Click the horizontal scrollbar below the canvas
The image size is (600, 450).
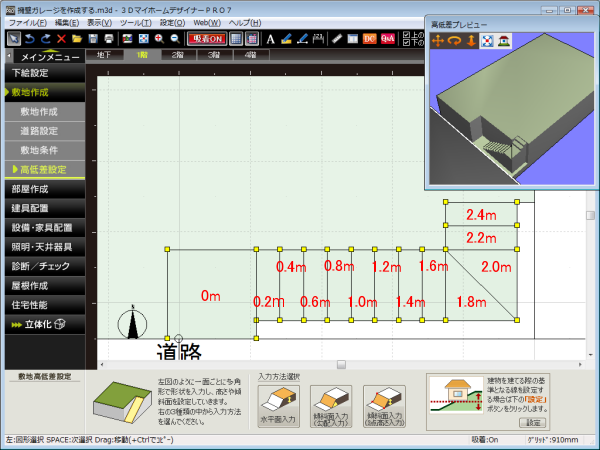(x=340, y=364)
